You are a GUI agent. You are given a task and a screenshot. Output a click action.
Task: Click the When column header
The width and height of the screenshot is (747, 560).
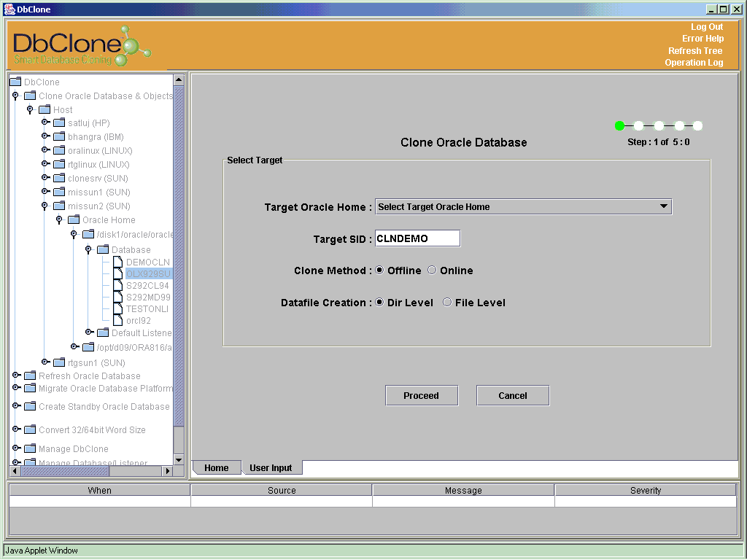[99, 490]
